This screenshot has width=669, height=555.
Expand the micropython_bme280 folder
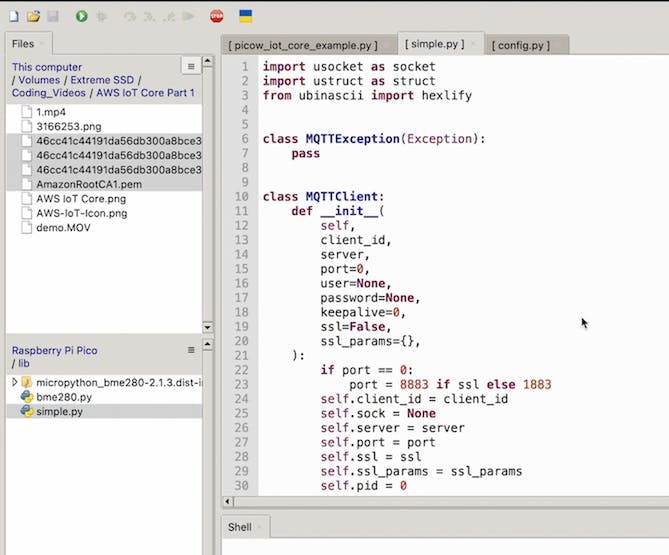pos(15,382)
